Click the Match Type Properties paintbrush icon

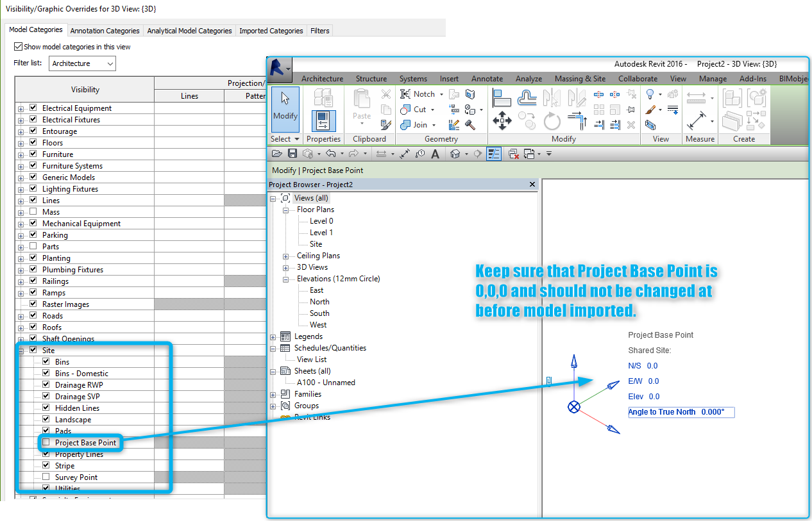(x=386, y=125)
